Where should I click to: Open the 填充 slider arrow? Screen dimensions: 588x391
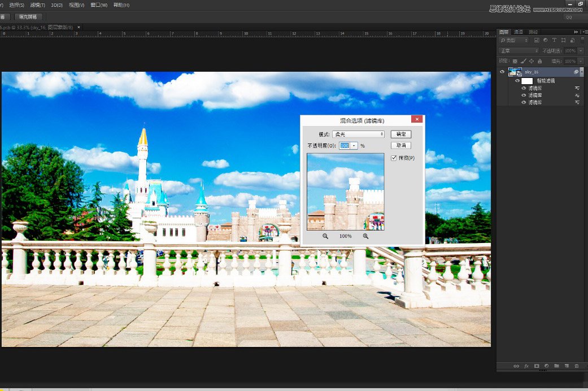(x=581, y=61)
